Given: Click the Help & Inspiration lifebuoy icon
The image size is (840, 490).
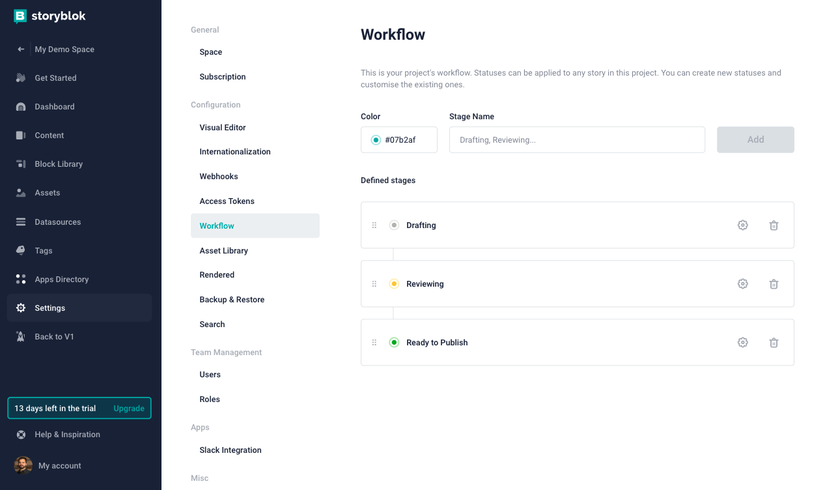Looking at the screenshot, I should pos(21,434).
